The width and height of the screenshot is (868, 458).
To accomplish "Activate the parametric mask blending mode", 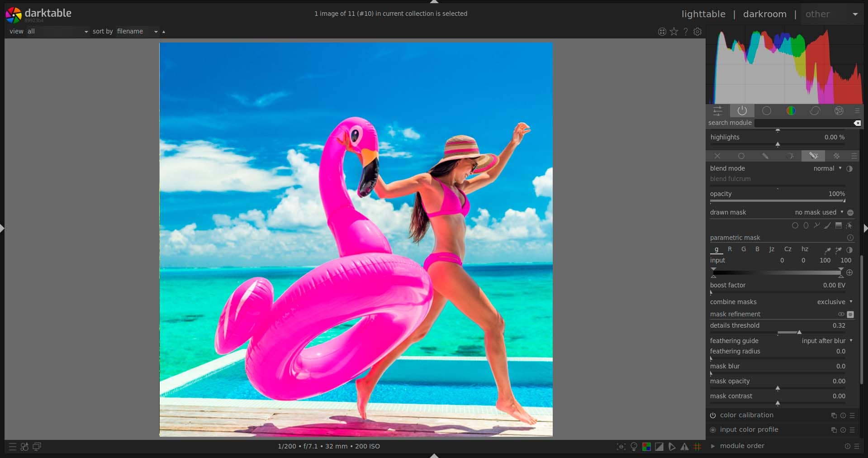I will (790, 156).
